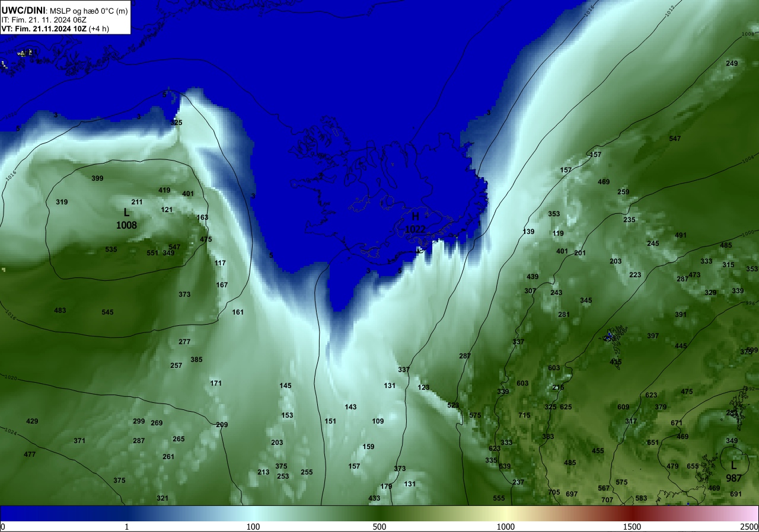
Task: Click the map value '551'
Action: (152, 253)
